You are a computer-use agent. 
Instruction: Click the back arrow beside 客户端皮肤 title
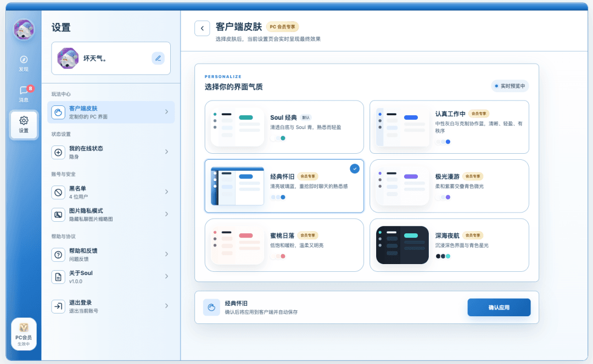(202, 29)
